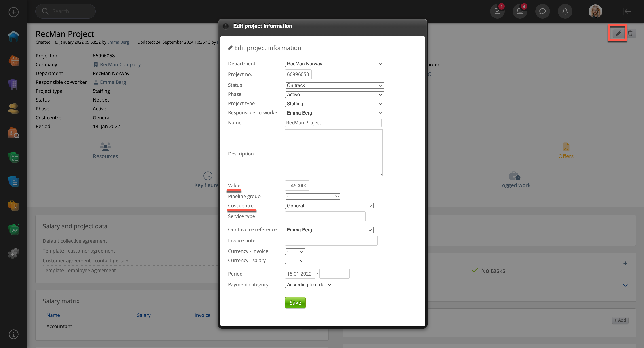Open the Logged work section
The height and width of the screenshot is (348, 644).
click(x=515, y=180)
